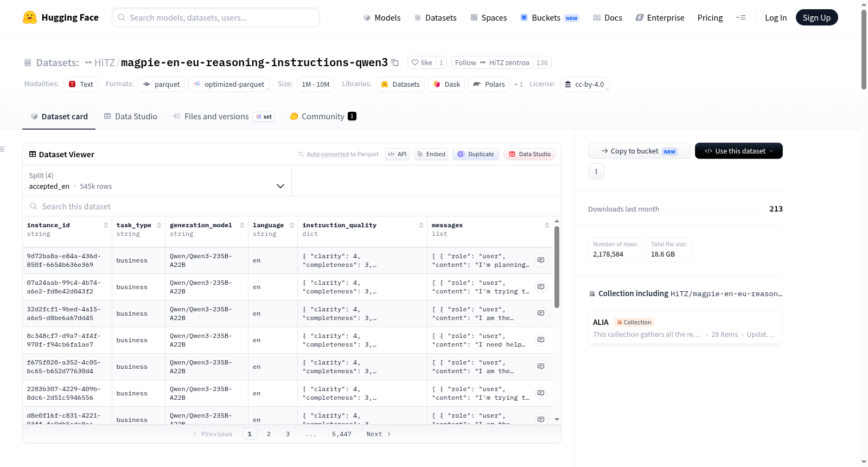Viewport: 868px width, 467px height.
Task: Click the page vertical scrollbar
Action: pyautogui.click(x=864, y=49)
